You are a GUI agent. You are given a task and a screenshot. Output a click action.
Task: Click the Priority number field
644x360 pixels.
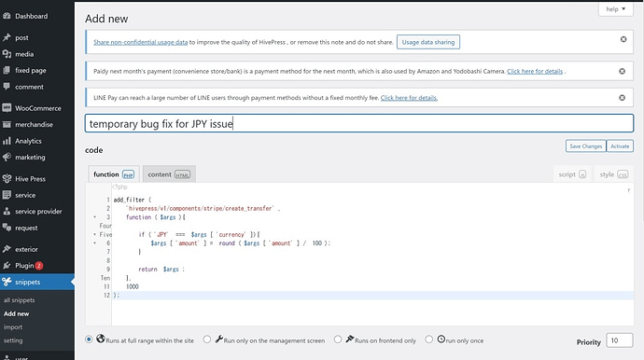click(x=620, y=340)
